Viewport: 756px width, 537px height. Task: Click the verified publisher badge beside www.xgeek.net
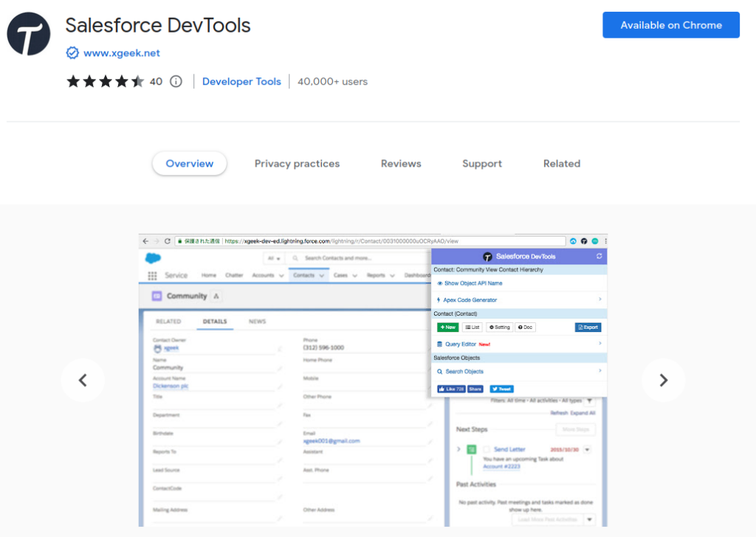[x=72, y=53]
